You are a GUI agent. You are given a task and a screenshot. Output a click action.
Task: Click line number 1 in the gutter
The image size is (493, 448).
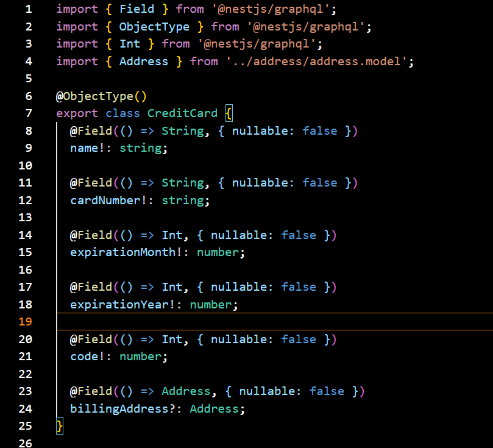(28, 9)
